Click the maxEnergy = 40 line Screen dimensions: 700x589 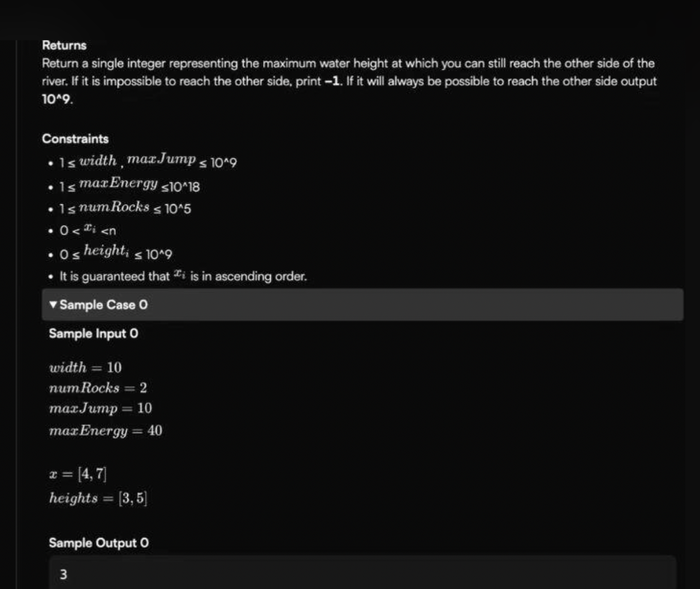106,431
